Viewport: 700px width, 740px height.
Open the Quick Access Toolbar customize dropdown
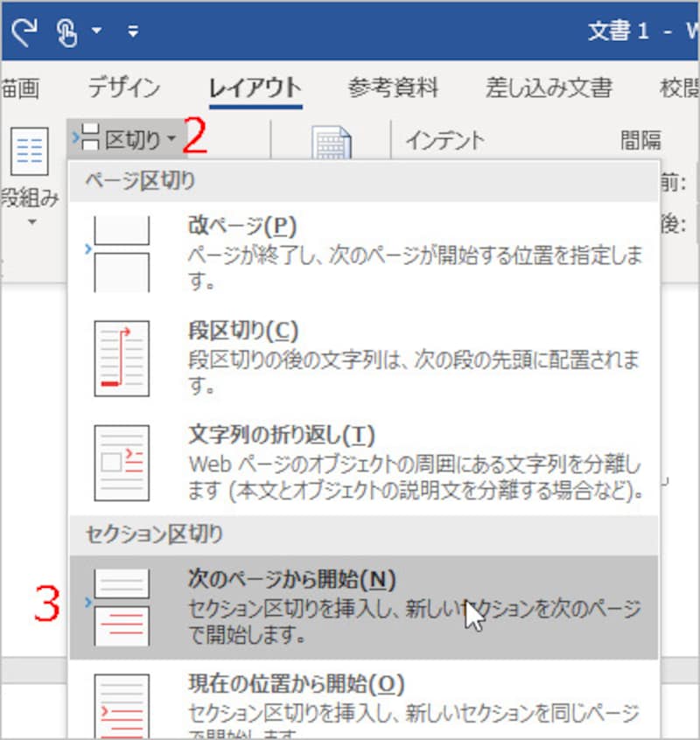[132, 29]
